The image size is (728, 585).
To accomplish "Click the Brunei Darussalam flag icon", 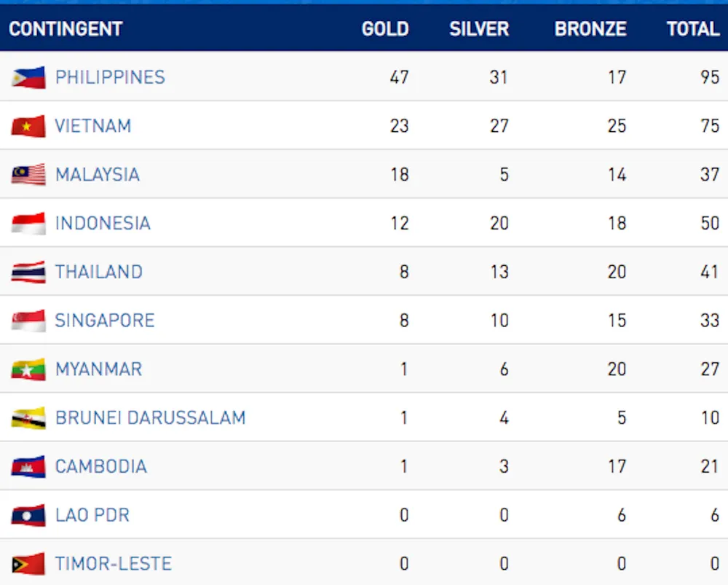I will pos(28,417).
